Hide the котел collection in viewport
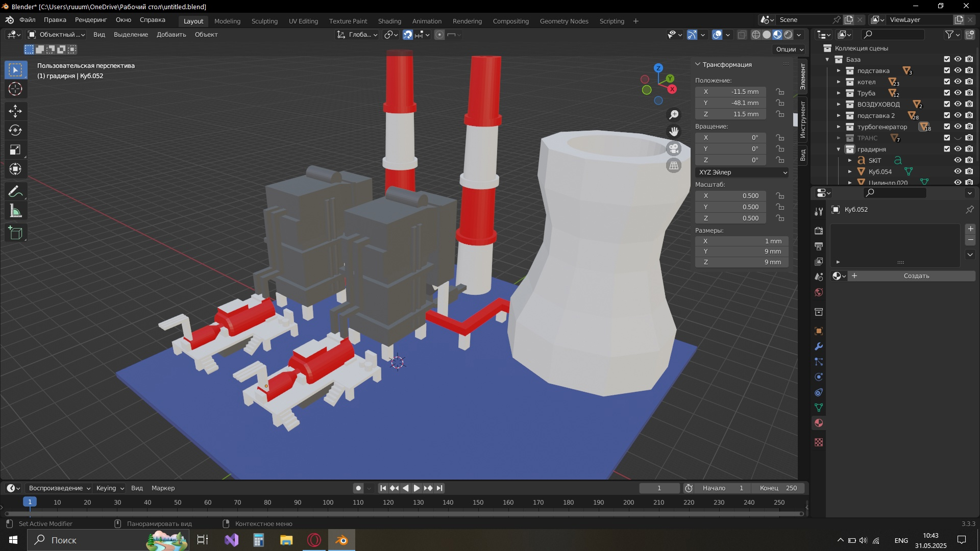 click(x=958, y=82)
